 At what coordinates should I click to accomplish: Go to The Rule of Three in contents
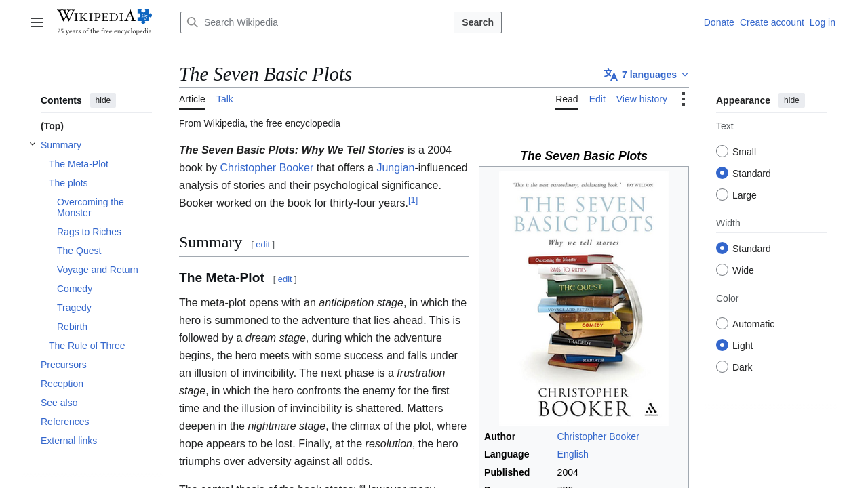pos(87,346)
